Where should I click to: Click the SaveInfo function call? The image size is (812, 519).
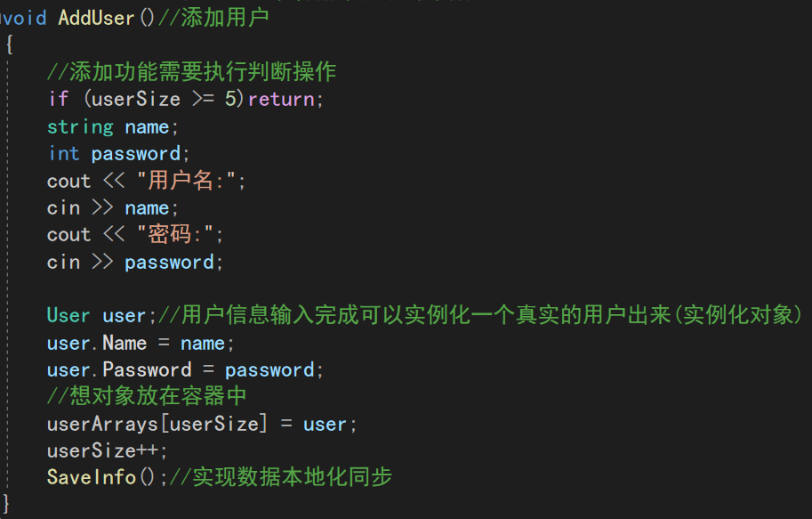(x=91, y=477)
